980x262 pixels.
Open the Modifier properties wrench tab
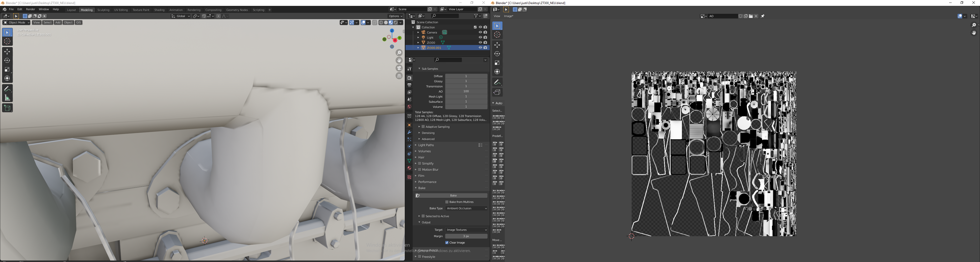point(409,132)
